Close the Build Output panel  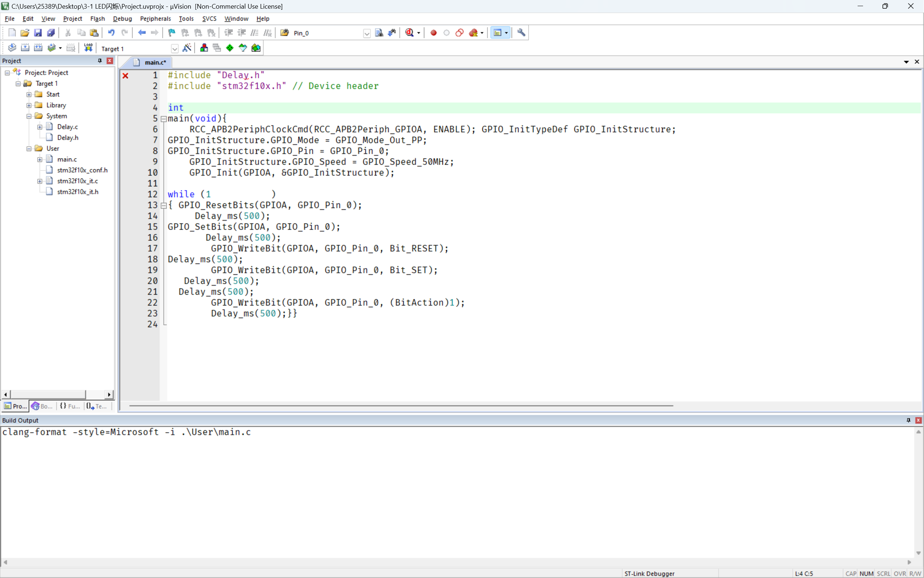tap(918, 420)
